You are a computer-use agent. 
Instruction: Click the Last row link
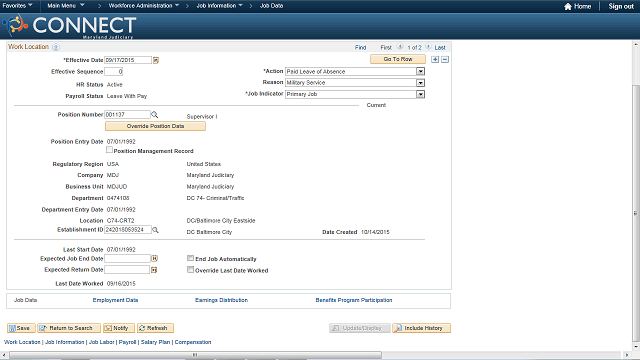(440, 47)
